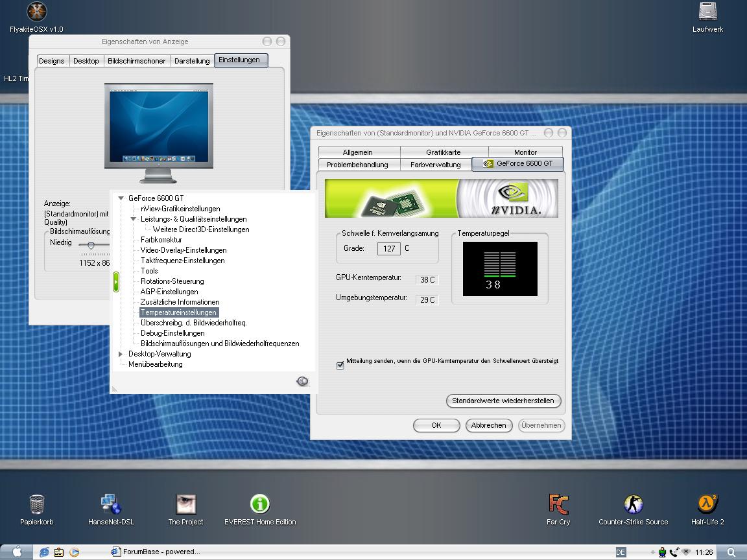Open the Apple start menu button
747x560 pixels.
tap(17, 552)
